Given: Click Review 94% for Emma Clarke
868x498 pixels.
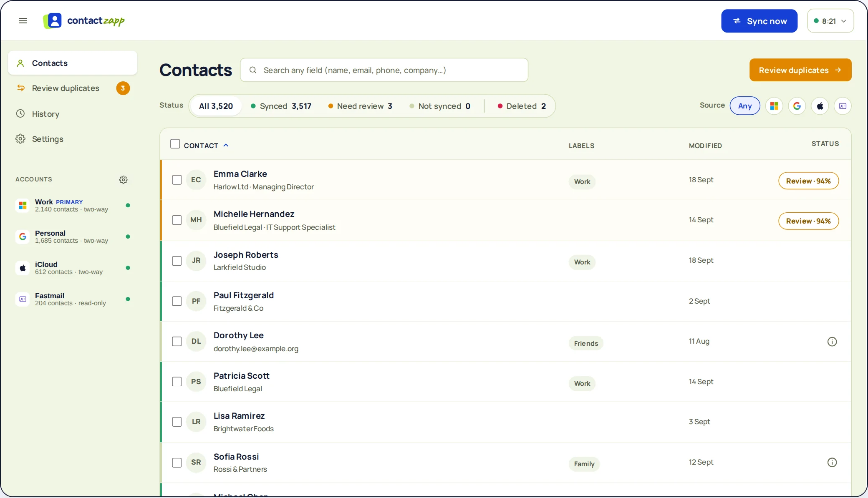Looking at the screenshot, I should [x=808, y=181].
